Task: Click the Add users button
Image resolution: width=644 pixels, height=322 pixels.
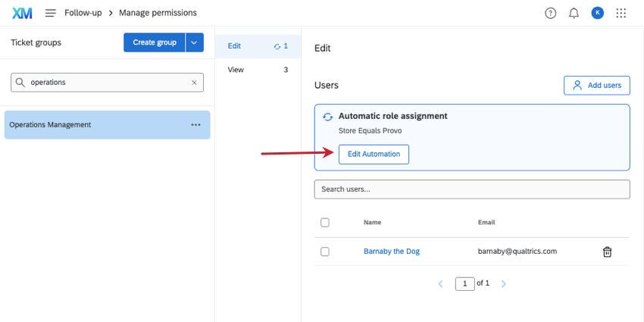Action: [x=597, y=86]
